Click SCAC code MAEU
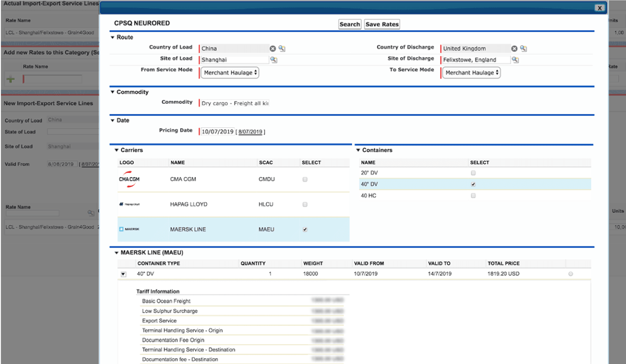The width and height of the screenshot is (626, 364). click(x=267, y=230)
